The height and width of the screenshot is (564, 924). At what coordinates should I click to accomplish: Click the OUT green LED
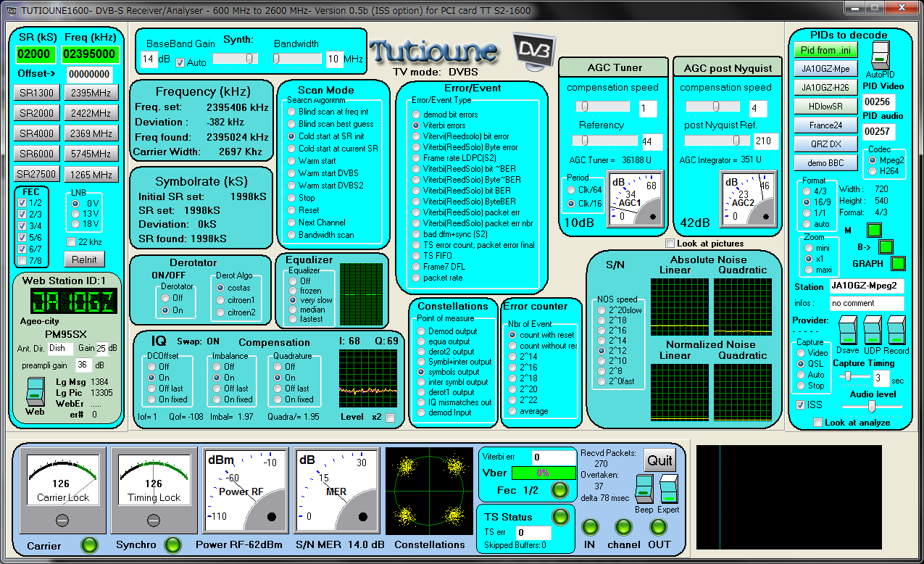click(x=658, y=527)
